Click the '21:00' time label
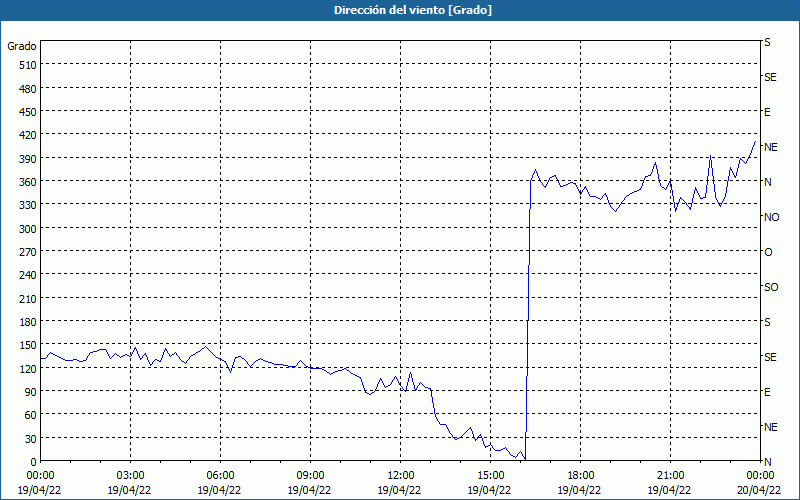This screenshot has width=800, height=500. (670, 476)
